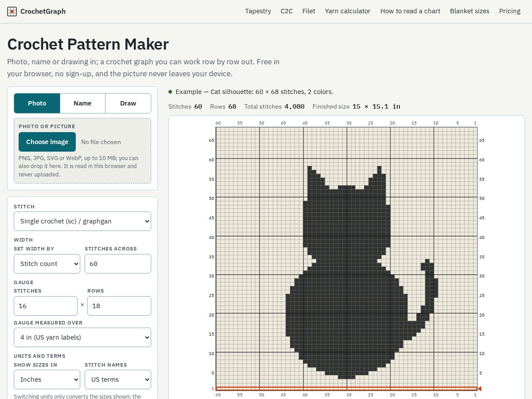This screenshot has width=532, height=399.
Task: Click the 'Crochet Pattern Maker' heading
Action: point(88,44)
